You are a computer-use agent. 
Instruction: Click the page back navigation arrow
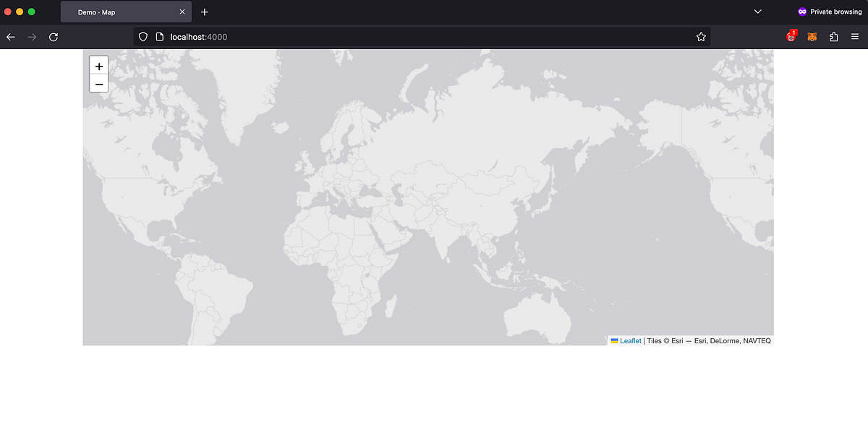[10, 36]
